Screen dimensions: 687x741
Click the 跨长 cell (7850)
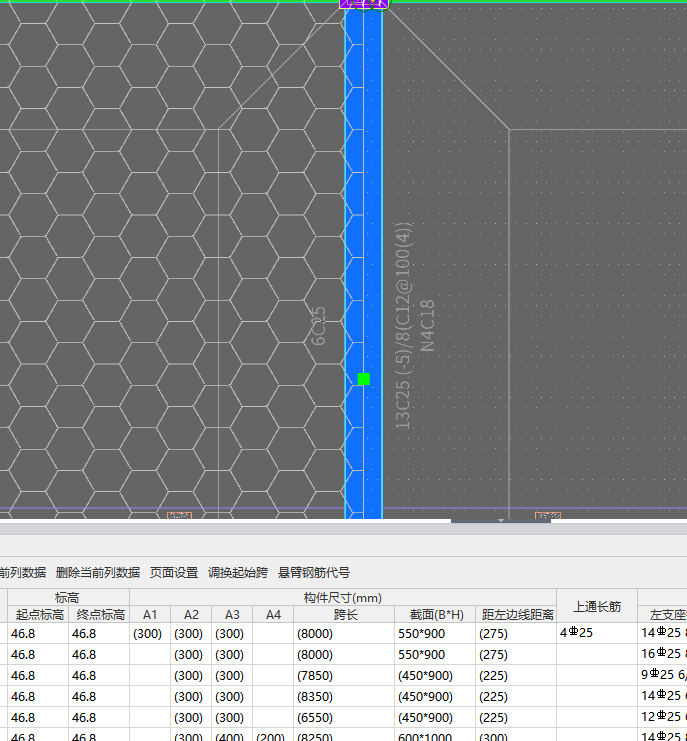[344, 676]
